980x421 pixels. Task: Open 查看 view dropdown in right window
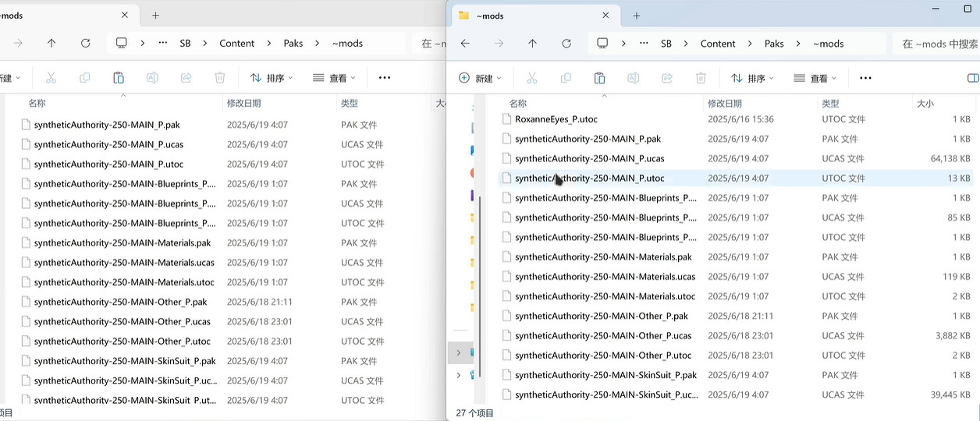tap(815, 78)
